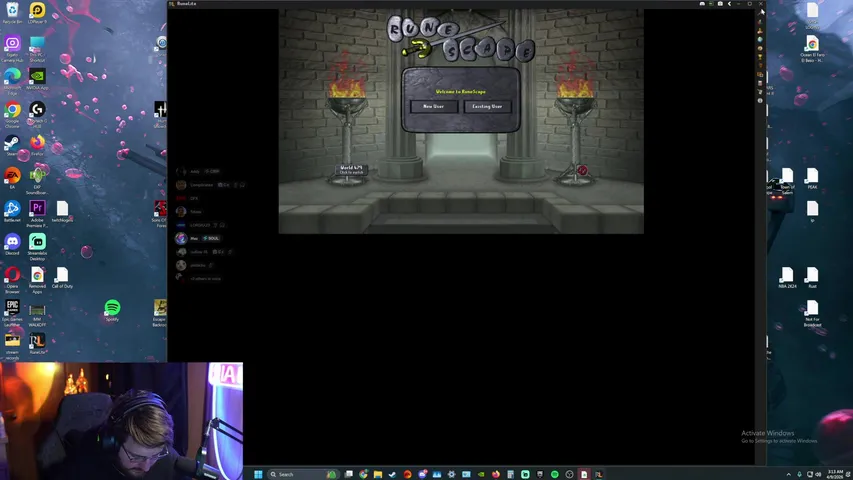This screenshot has height=480, width=853.
Task: Collapse the RuneLite sidebar with the arrow icon
Action: point(729,4)
